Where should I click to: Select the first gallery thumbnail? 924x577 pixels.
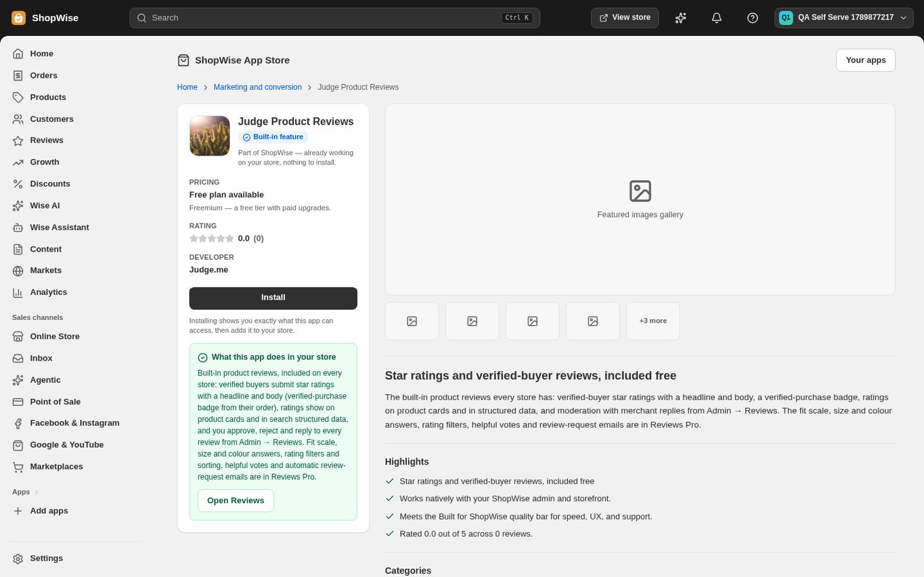[412, 321]
